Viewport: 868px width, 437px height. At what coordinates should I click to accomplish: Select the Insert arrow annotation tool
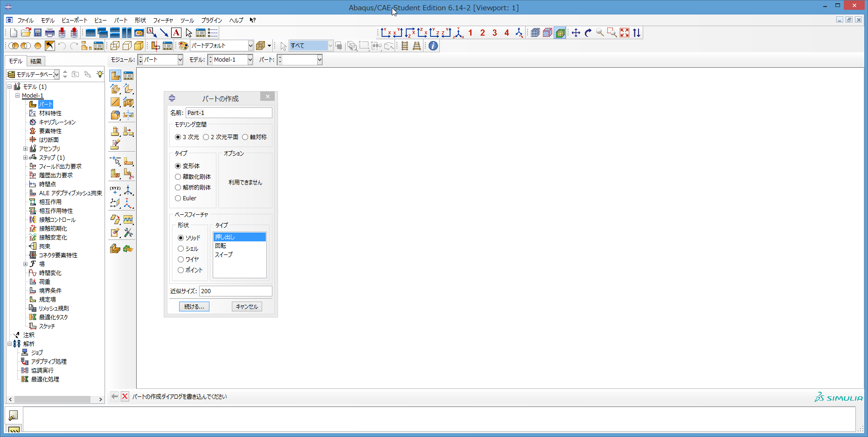pyautogui.click(x=164, y=33)
